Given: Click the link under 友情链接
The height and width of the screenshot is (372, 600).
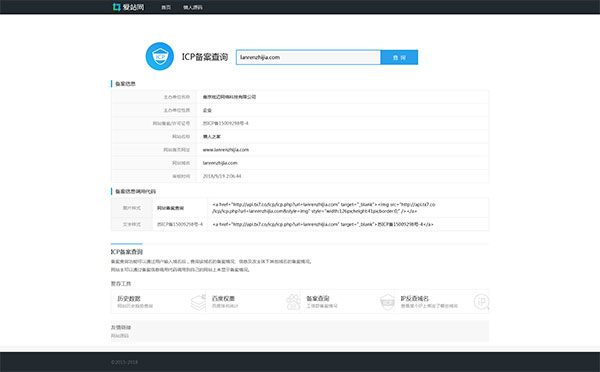Looking at the screenshot, I should (x=120, y=336).
